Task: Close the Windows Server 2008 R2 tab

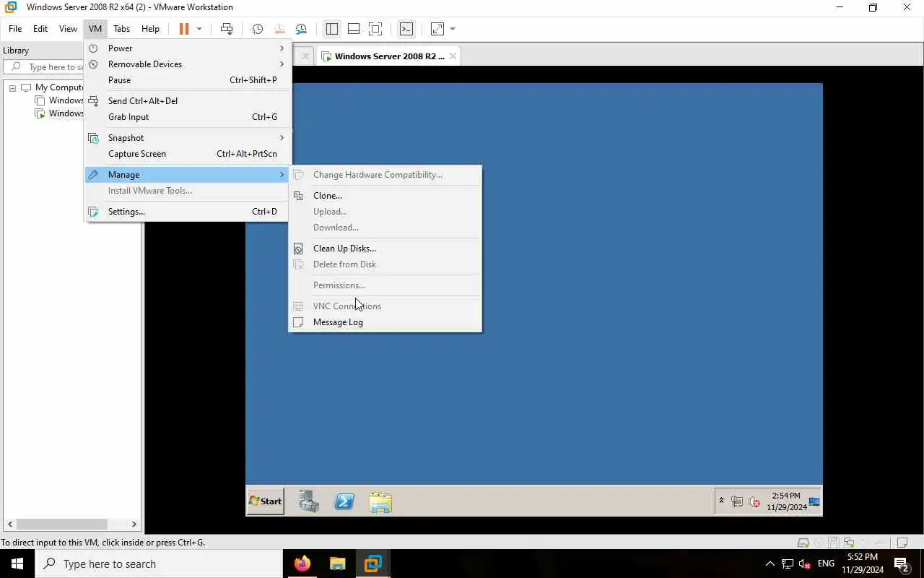Action: coord(453,56)
